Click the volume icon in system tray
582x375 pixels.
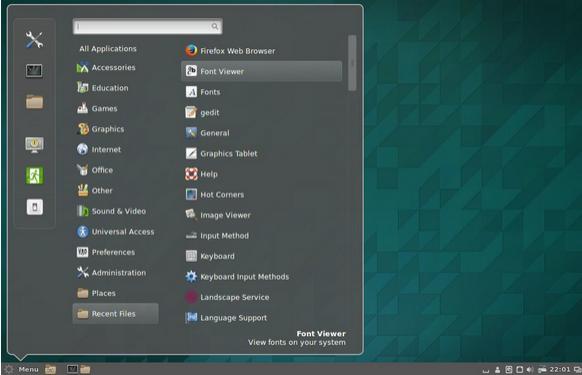pos(530,369)
